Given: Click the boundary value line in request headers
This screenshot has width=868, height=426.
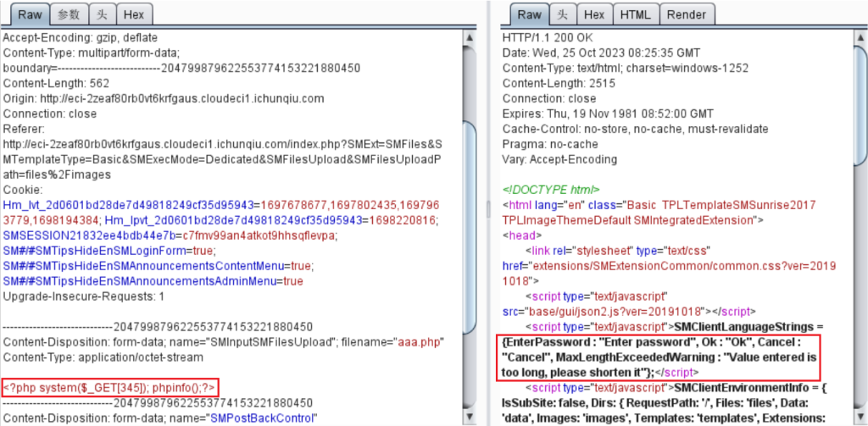Looking at the screenshot, I should [182, 69].
